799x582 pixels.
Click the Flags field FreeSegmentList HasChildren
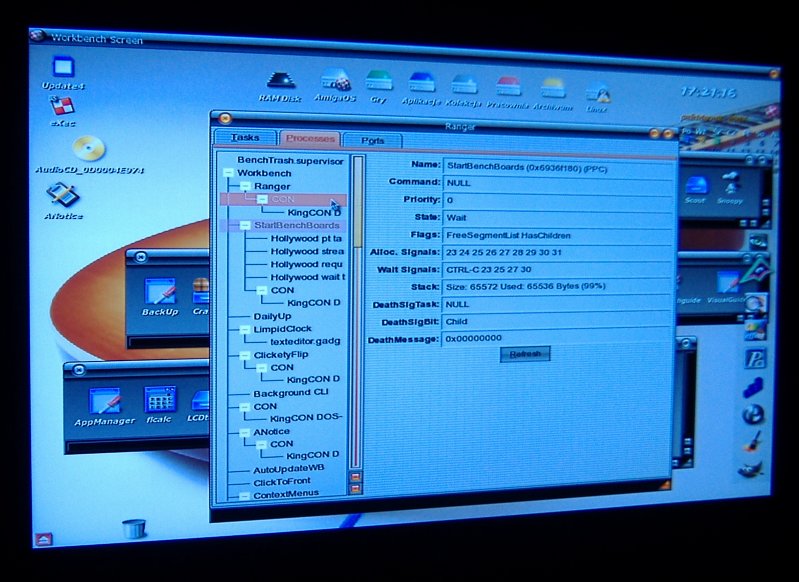pyautogui.click(x=557, y=235)
